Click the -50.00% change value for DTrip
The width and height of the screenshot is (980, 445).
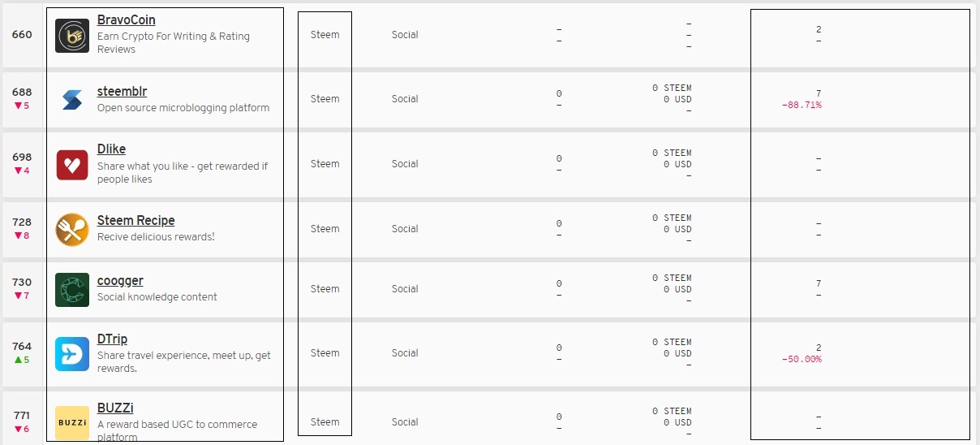coord(802,359)
